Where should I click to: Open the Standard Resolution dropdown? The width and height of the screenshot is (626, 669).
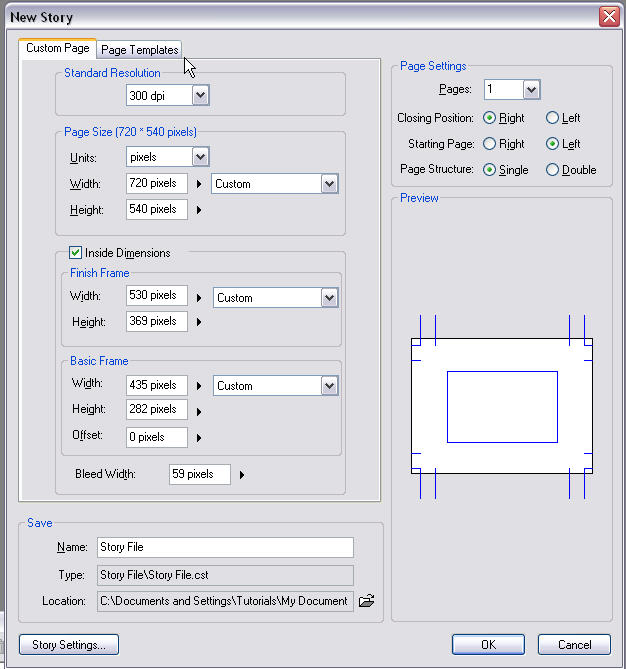coord(200,95)
